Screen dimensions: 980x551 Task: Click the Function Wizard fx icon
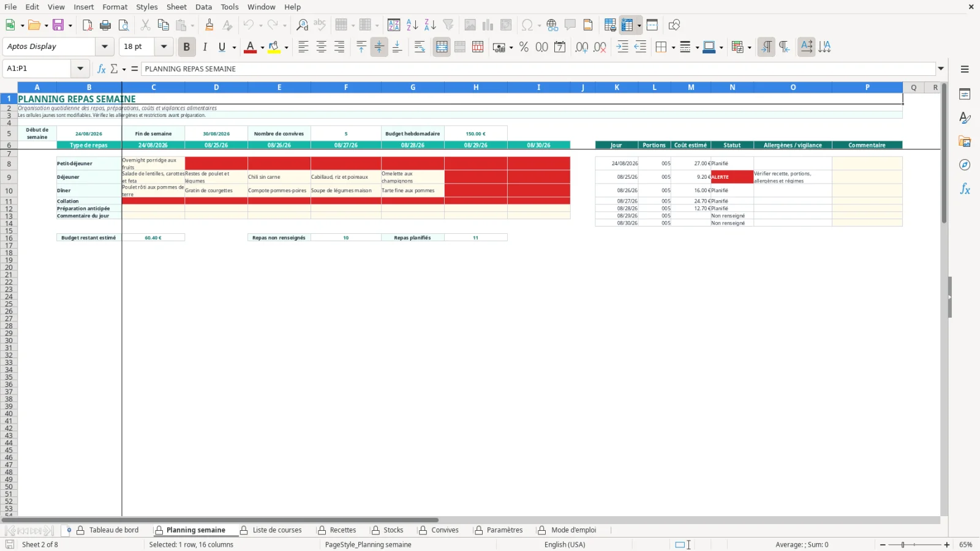coord(102,69)
